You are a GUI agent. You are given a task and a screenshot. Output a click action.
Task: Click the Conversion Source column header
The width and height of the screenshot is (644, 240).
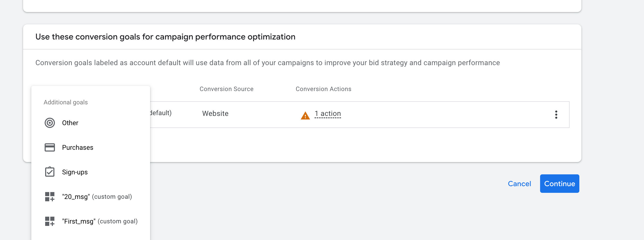tap(226, 89)
